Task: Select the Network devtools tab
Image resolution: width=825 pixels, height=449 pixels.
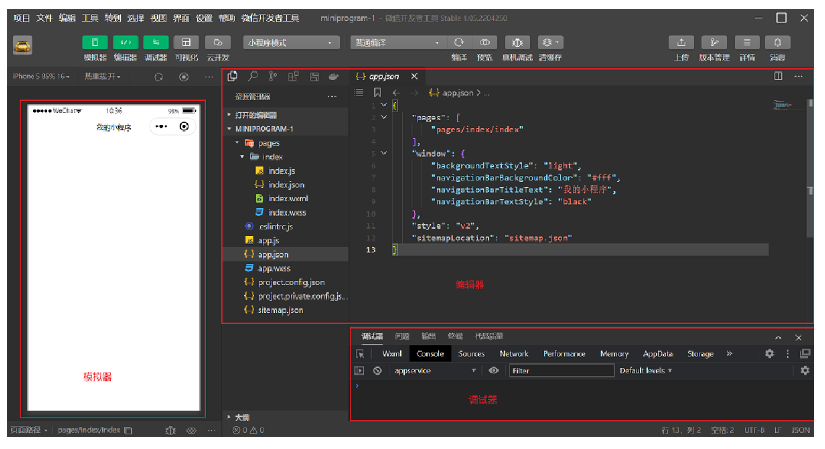Action: point(514,354)
